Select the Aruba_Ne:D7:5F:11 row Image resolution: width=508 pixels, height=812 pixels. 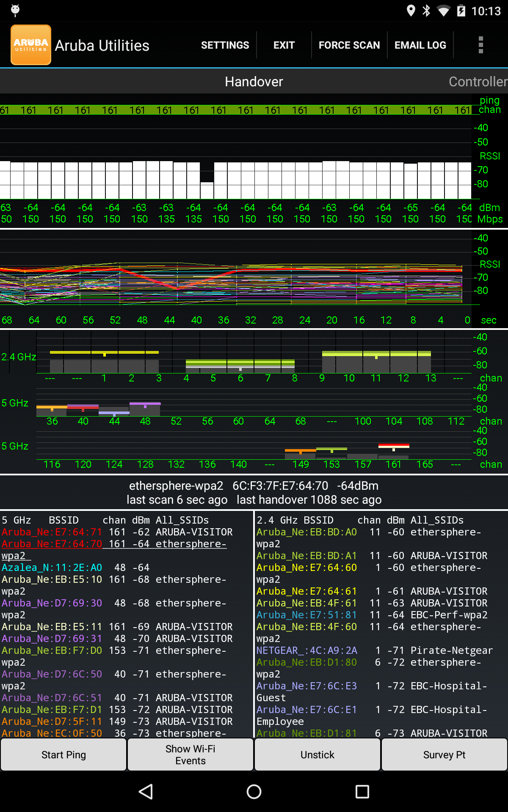click(117, 721)
